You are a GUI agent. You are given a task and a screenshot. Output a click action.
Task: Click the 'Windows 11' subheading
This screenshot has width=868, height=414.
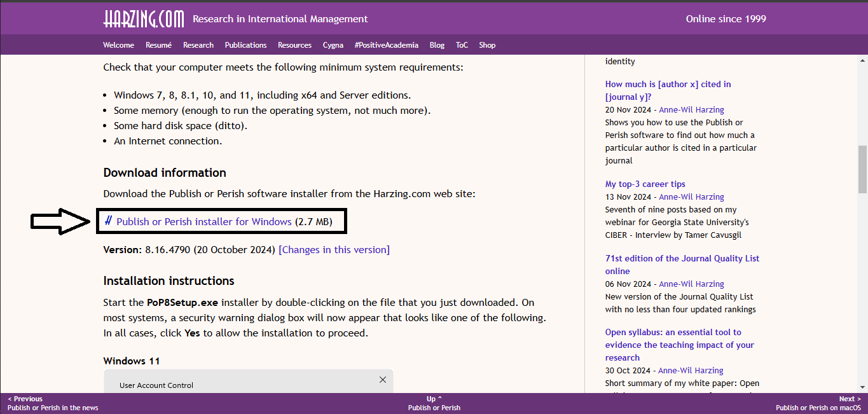click(132, 361)
